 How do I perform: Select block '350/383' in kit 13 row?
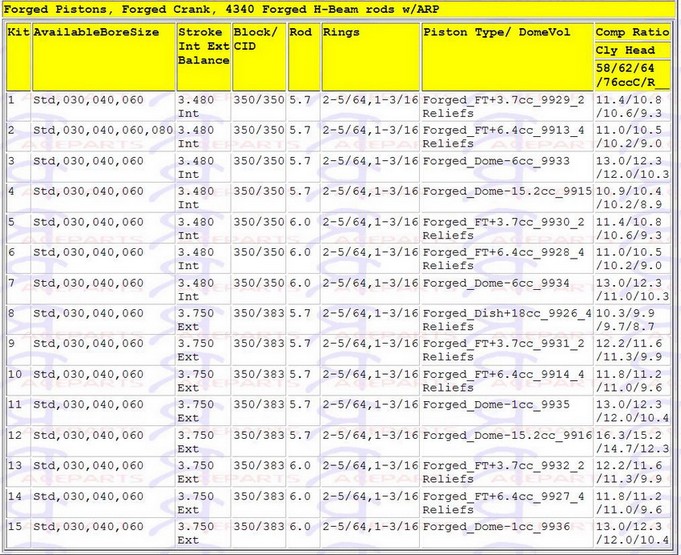pos(259,472)
